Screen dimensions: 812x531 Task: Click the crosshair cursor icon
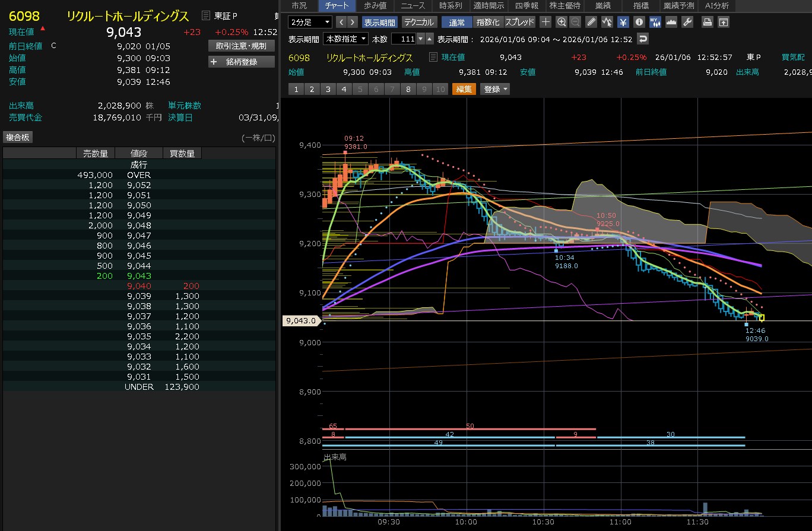[546, 22]
